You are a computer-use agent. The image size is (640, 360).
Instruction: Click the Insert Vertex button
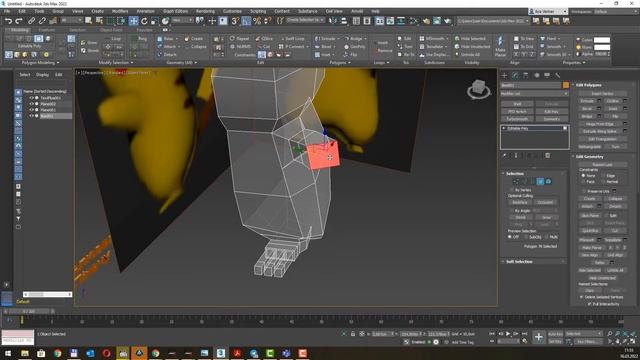click(x=602, y=93)
